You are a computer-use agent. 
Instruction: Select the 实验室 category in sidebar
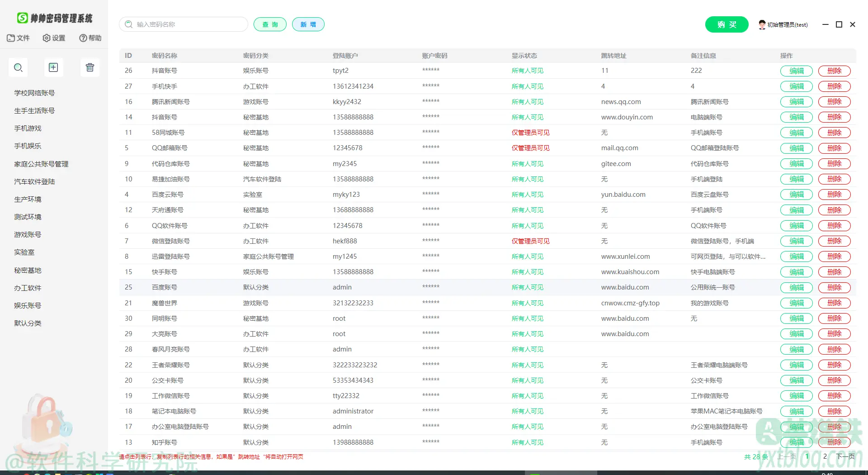pyautogui.click(x=24, y=252)
